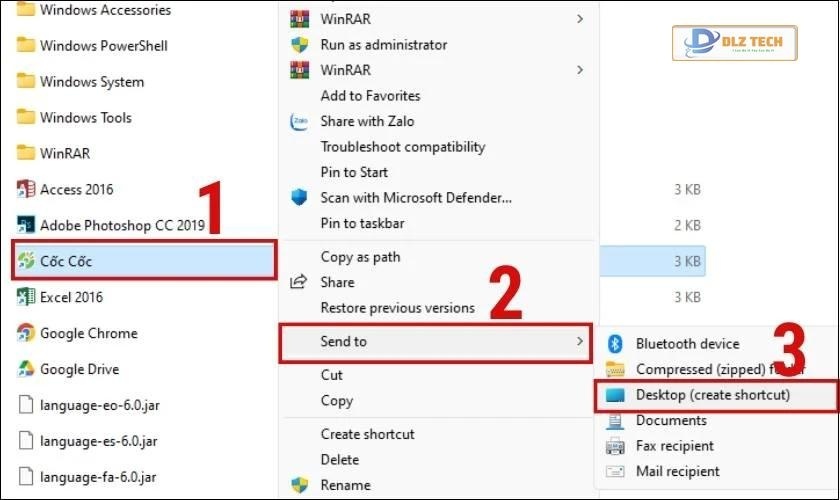Click the Bluetooth device icon

(616, 344)
